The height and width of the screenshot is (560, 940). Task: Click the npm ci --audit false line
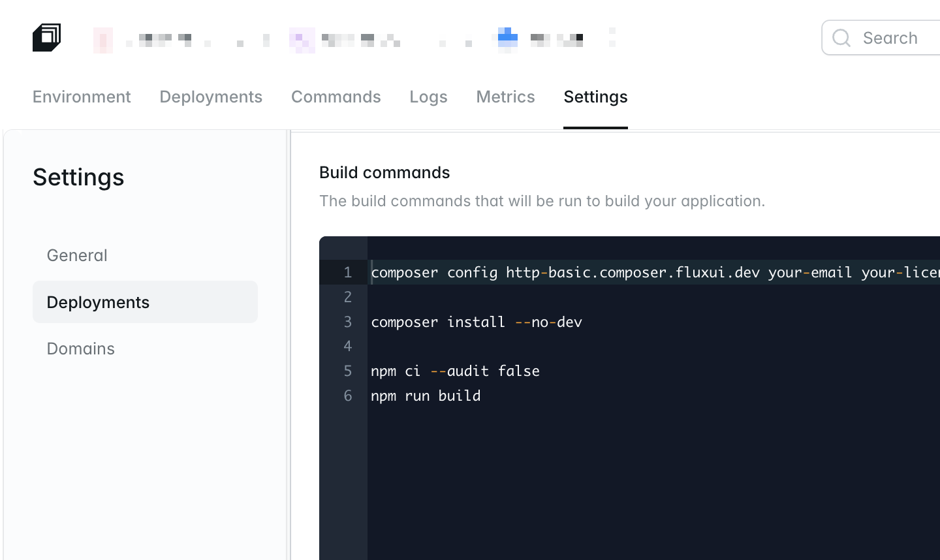[x=455, y=371]
